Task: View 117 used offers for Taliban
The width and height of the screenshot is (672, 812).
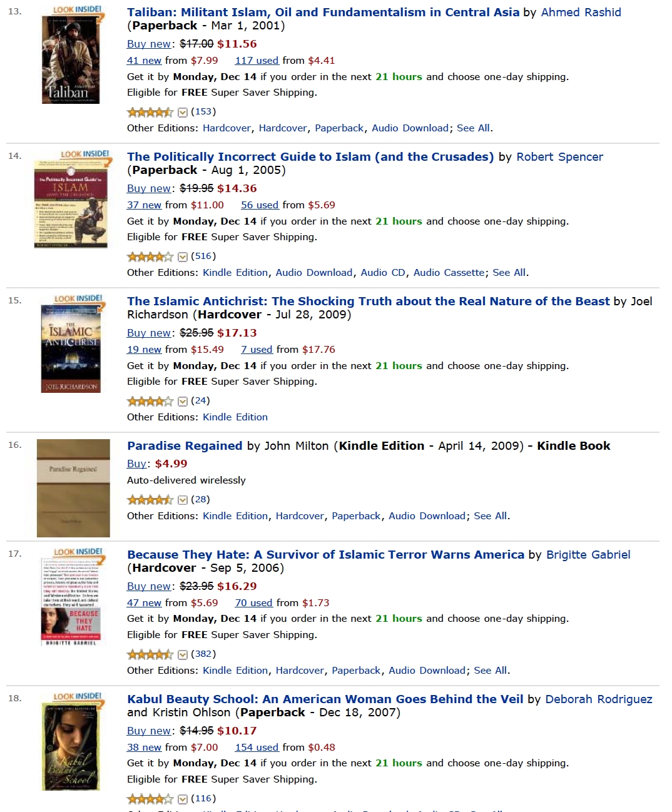Action: point(257,61)
